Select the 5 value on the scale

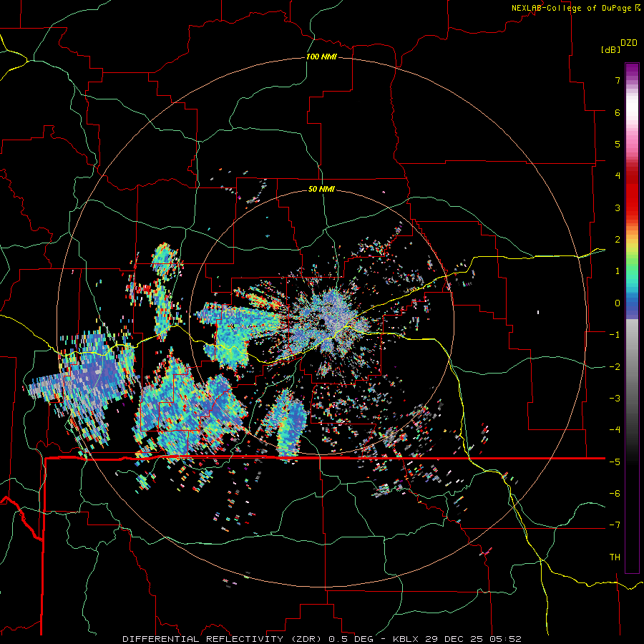[x=618, y=144]
